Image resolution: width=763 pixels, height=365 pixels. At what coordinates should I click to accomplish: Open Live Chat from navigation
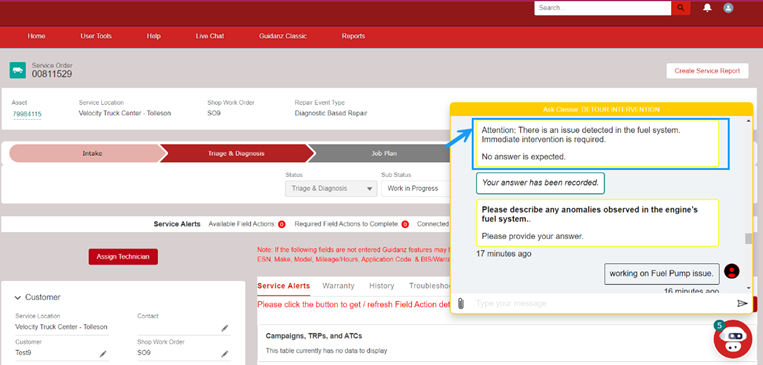pyautogui.click(x=210, y=36)
